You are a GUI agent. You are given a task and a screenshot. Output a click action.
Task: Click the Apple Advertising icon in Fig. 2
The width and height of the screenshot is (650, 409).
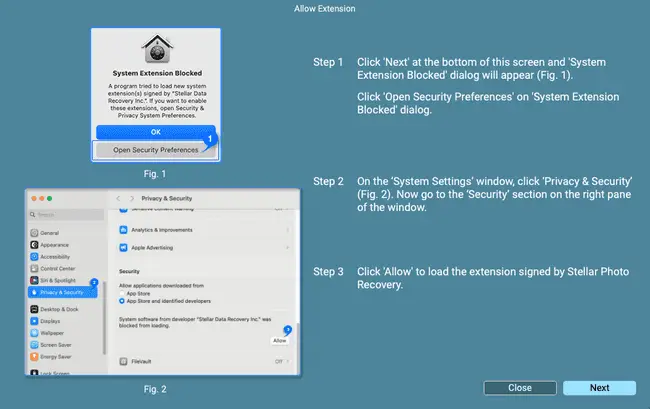pyautogui.click(x=123, y=248)
